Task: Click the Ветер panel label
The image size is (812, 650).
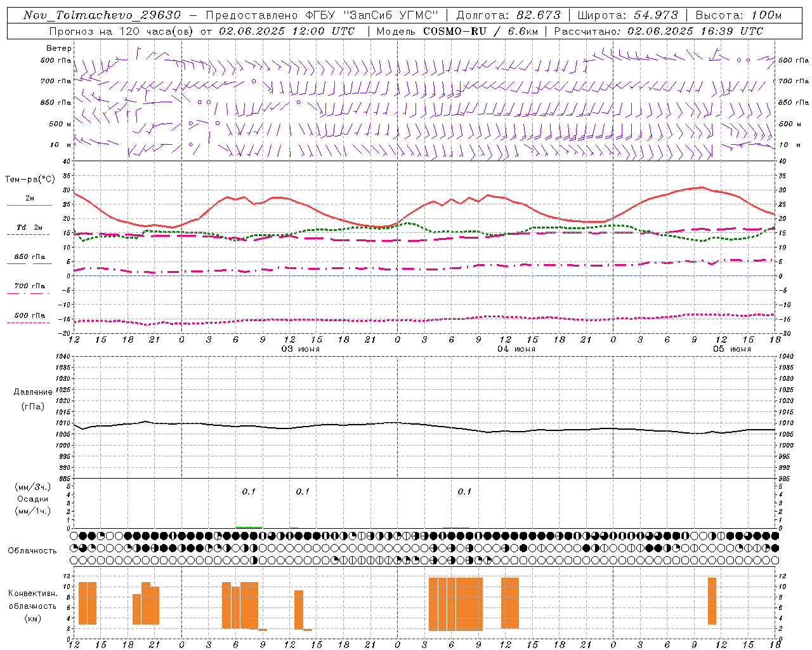Action: 59,48
